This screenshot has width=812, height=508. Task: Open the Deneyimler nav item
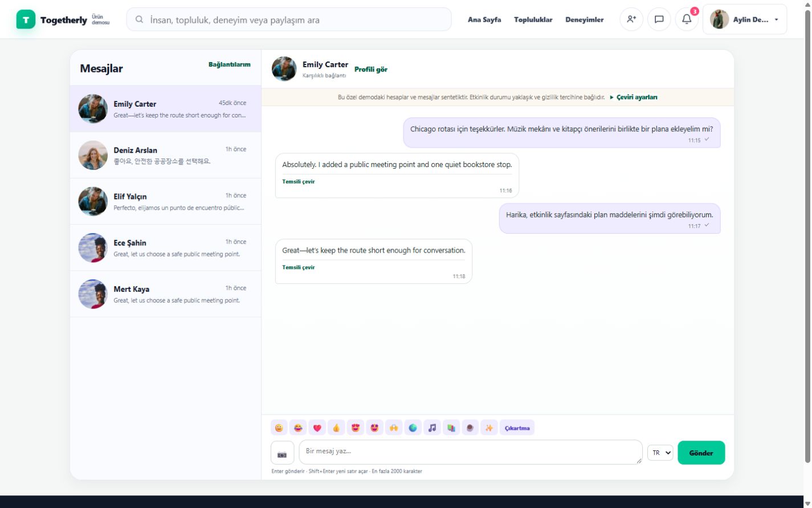click(x=584, y=20)
